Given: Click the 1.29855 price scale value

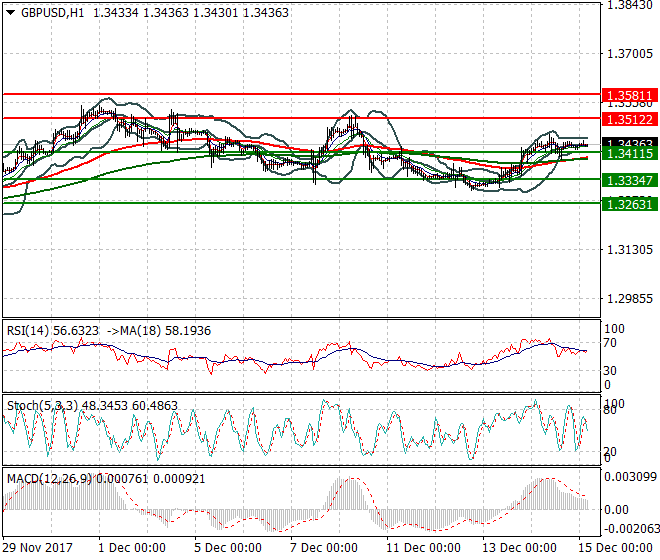Looking at the screenshot, I should click(630, 299).
